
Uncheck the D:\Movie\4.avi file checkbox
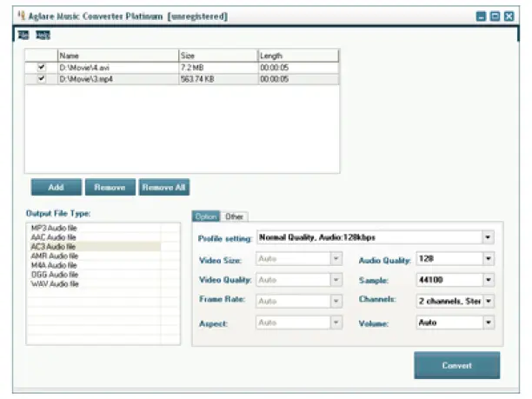click(x=42, y=67)
